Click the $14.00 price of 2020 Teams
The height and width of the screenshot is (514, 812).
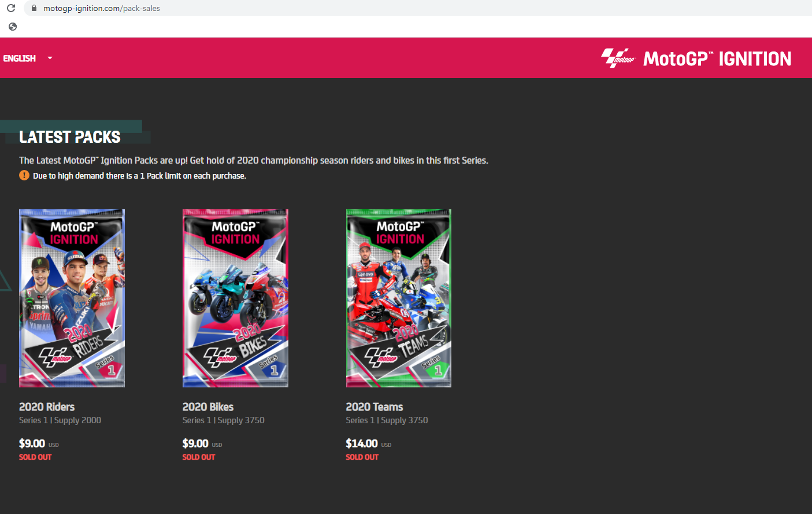click(362, 443)
